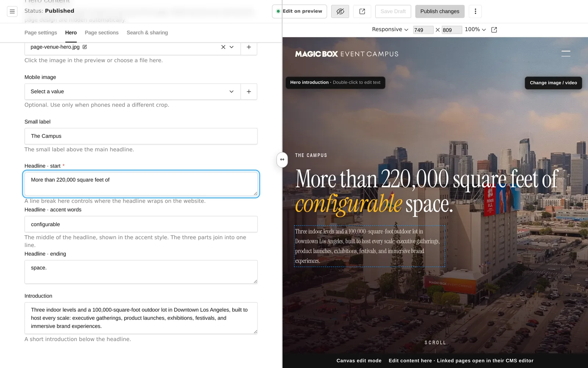Open the Mobile image select dropdown

133,92
